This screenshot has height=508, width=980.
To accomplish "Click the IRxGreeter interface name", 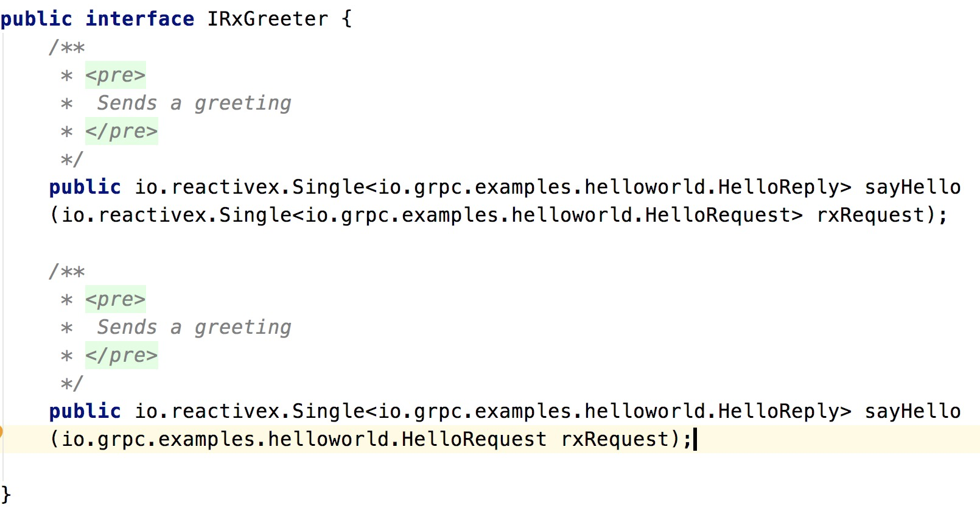I will click(x=267, y=19).
